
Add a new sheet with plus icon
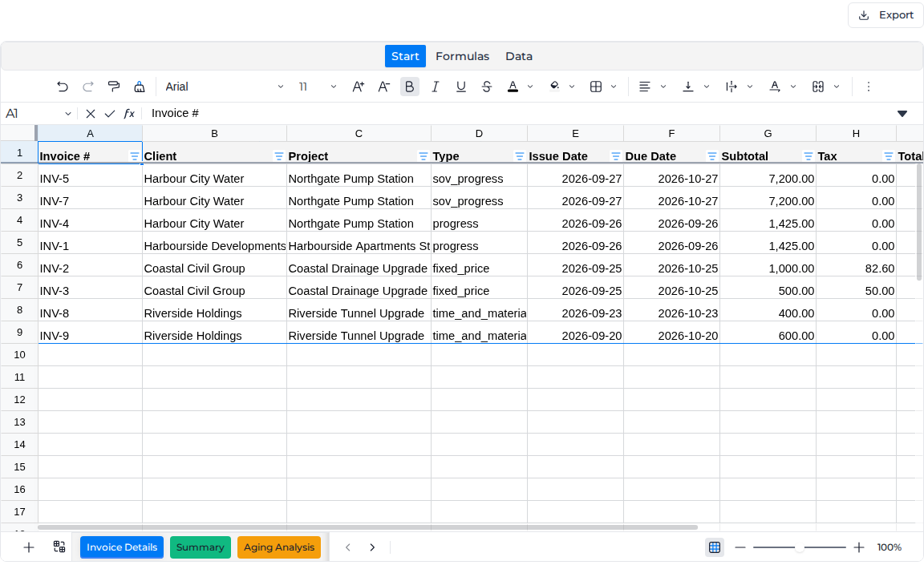click(28, 547)
